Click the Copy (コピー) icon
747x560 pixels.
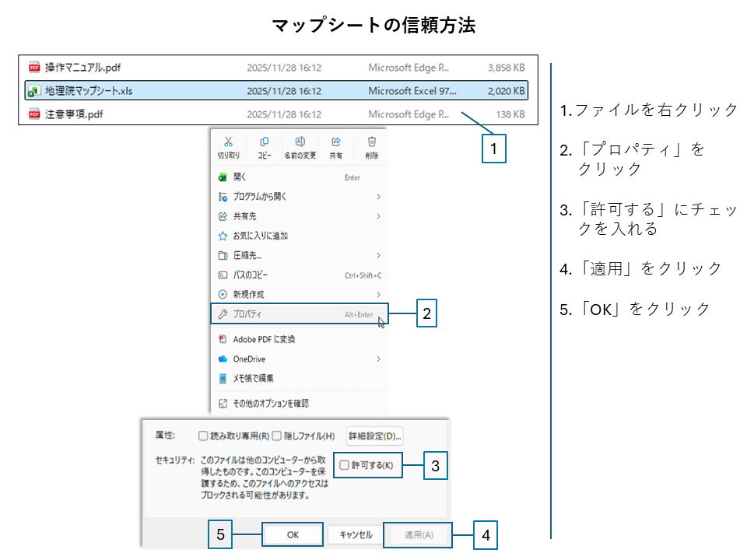coord(265,142)
